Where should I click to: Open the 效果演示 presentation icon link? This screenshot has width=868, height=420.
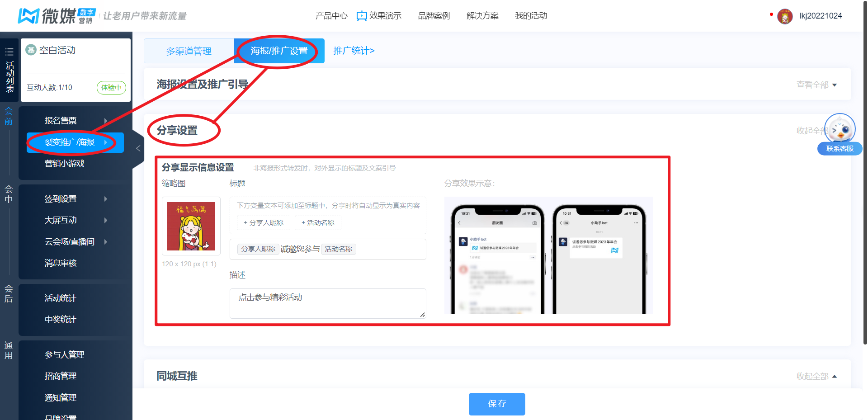[x=362, y=16]
